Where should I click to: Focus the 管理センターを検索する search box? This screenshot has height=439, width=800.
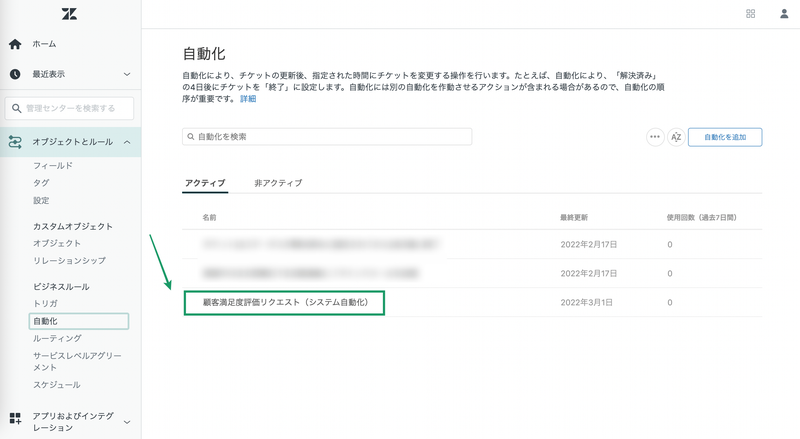(70, 108)
